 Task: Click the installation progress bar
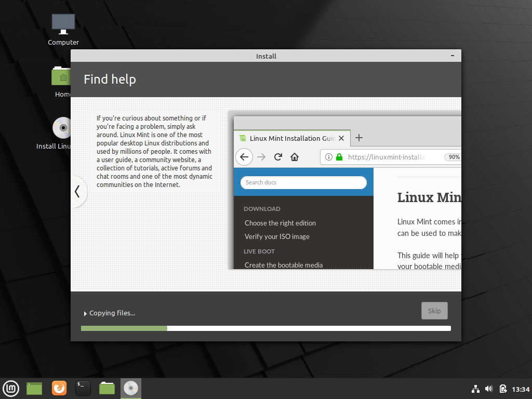point(265,328)
